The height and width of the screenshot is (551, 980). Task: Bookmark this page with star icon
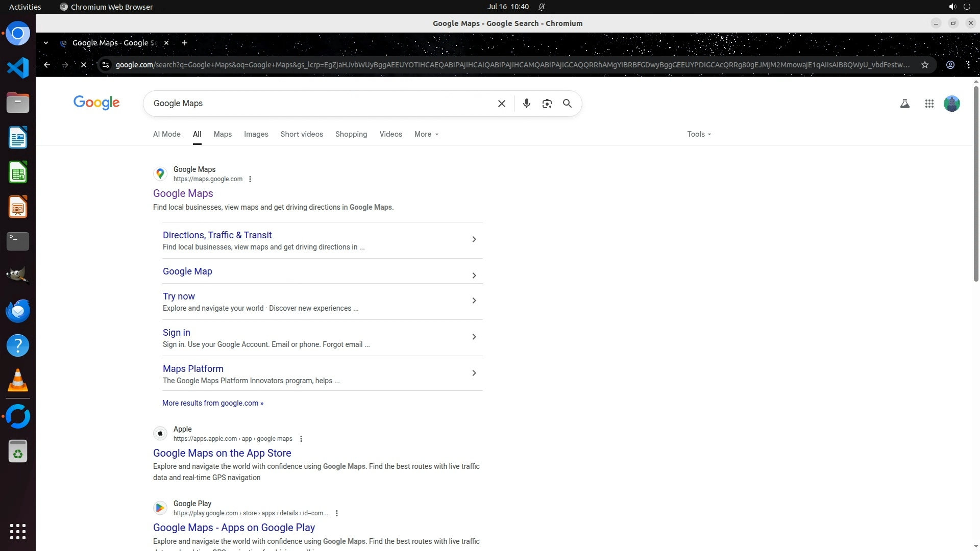pos(924,65)
